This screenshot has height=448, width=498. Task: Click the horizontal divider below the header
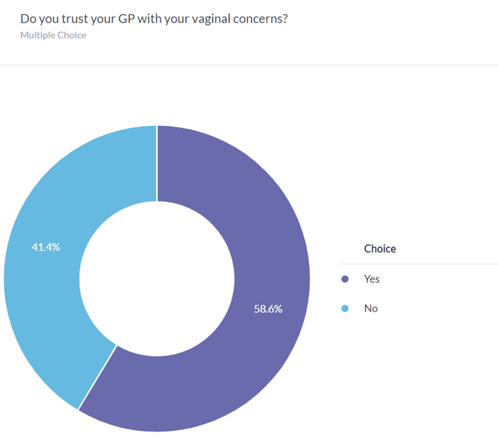click(x=249, y=65)
